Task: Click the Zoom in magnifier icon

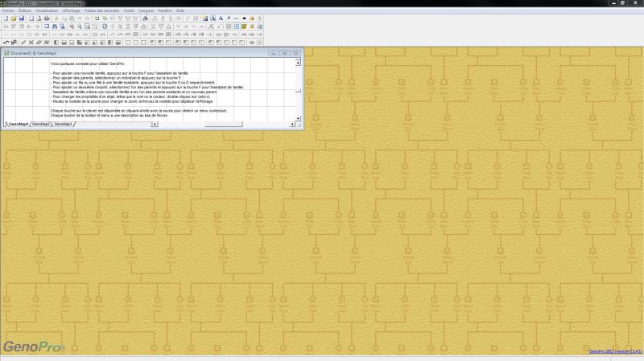Action: [x=72, y=26]
